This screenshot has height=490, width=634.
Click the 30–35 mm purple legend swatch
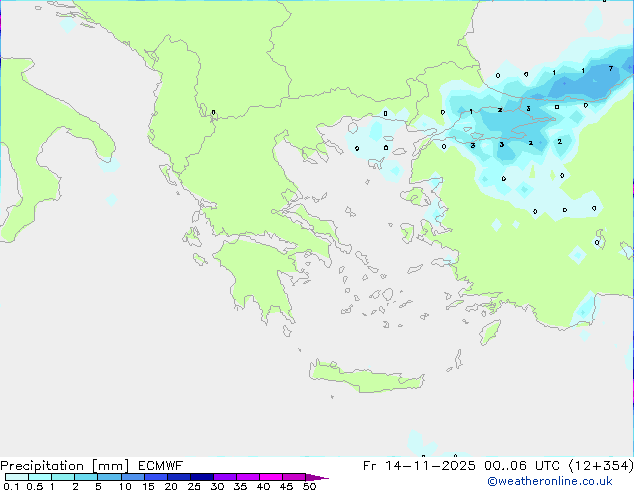pyautogui.click(x=225, y=477)
